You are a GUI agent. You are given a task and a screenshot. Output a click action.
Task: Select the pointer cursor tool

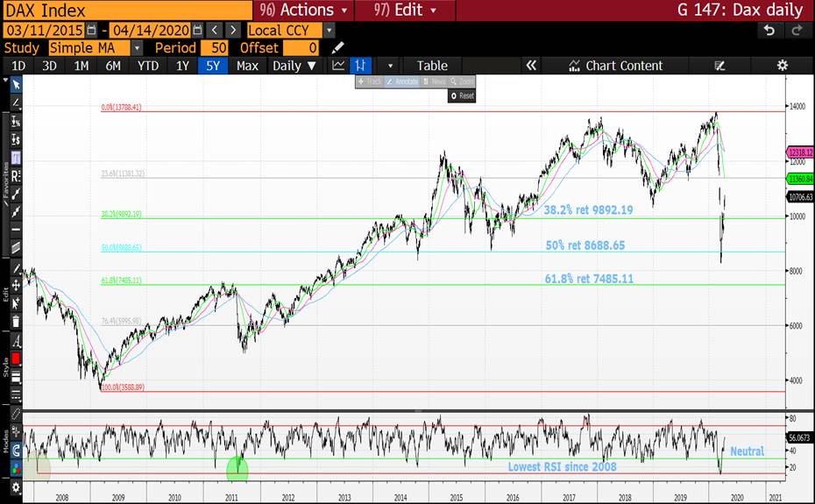tap(16, 85)
